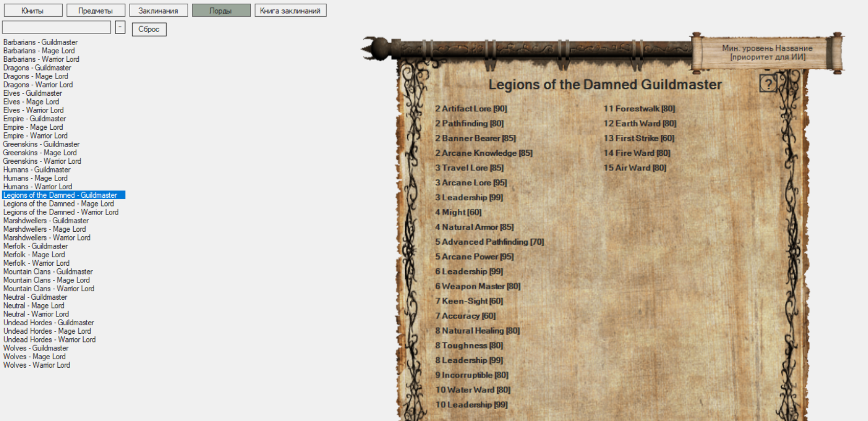Choose Dragons - Mage Lord
This screenshot has width=868, height=421.
pyautogui.click(x=36, y=76)
